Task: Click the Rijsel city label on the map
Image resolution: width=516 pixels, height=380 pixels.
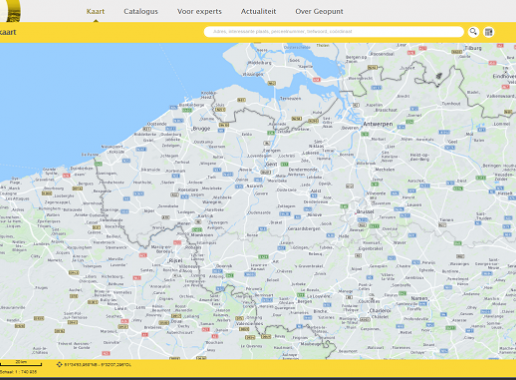Action: [175, 260]
